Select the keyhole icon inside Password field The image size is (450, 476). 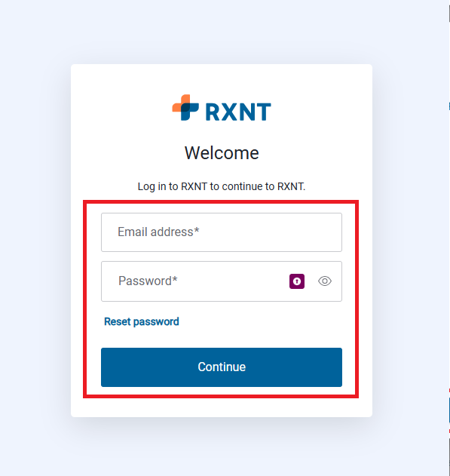point(297,281)
